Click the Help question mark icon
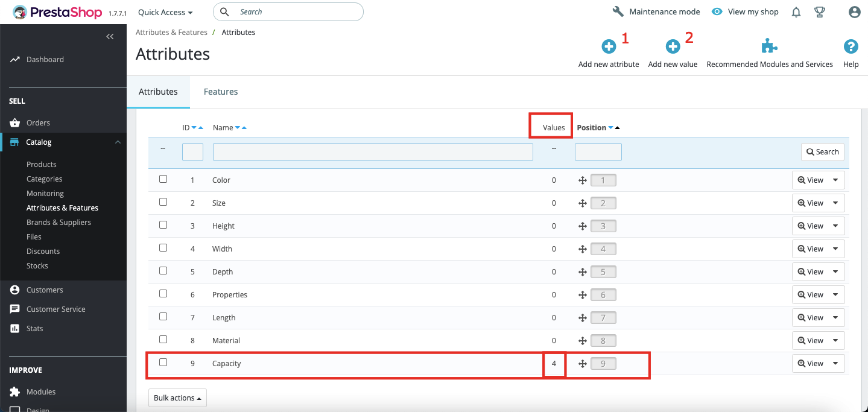The height and width of the screenshot is (412, 868). [x=851, y=46]
